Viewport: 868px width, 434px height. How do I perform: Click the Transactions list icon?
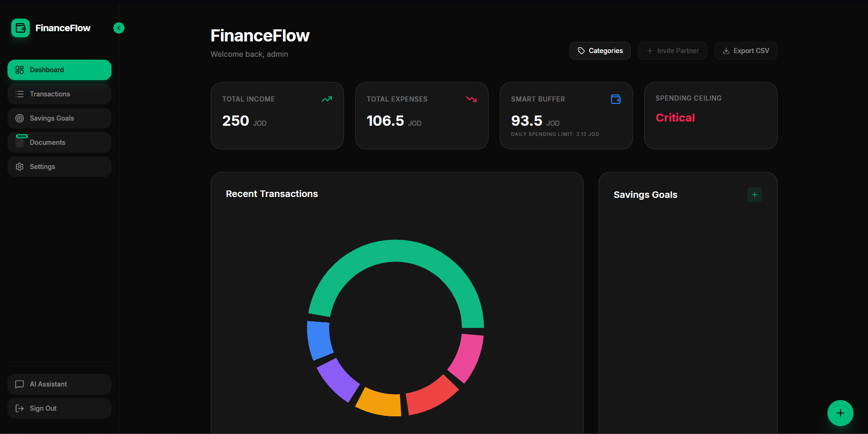point(19,94)
